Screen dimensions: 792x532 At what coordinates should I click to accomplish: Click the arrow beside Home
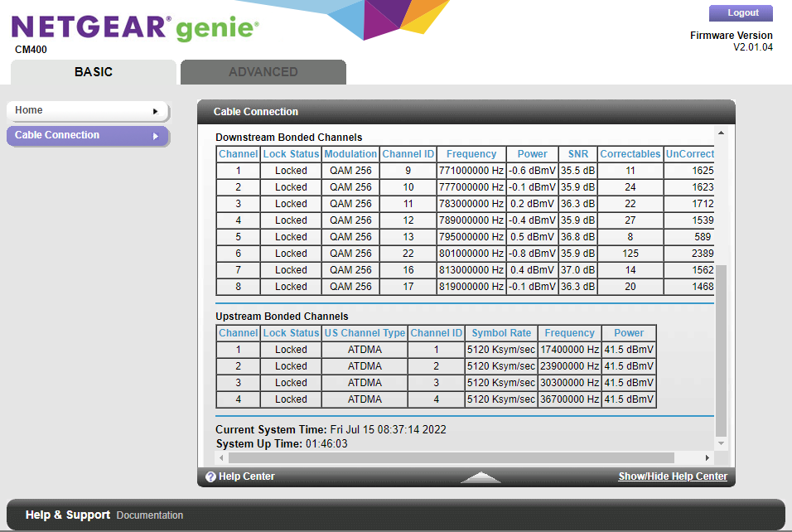click(155, 111)
